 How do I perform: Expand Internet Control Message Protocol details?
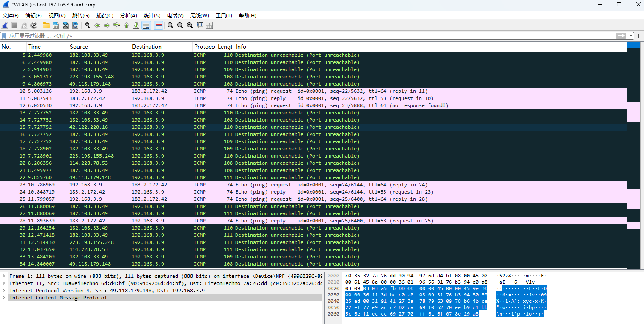[4, 298]
